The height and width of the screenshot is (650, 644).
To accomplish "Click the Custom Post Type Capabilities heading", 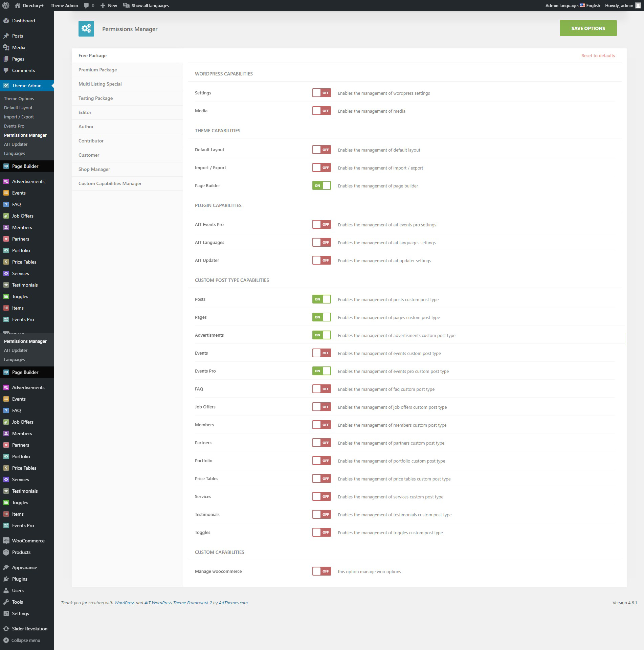I will click(x=232, y=280).
